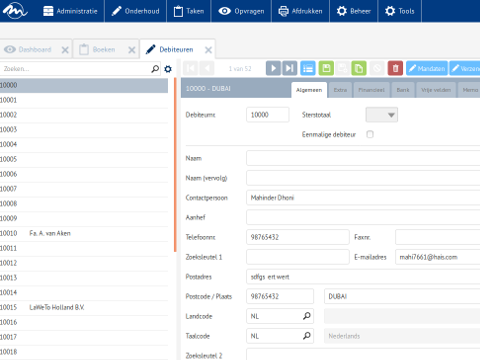480x360 pixels.
Task: Click the Naam input field
Action: point(363,158)
